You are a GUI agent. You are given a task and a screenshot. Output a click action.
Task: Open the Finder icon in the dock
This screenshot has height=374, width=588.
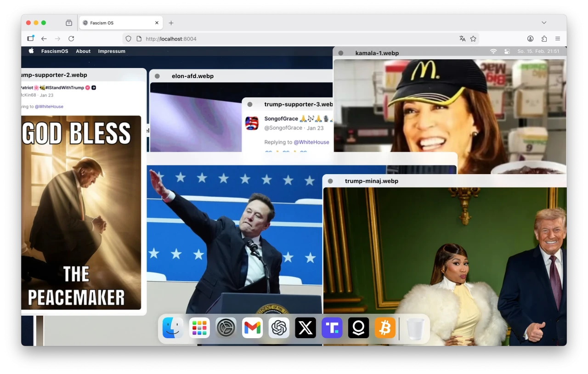(x=173, y=328)
